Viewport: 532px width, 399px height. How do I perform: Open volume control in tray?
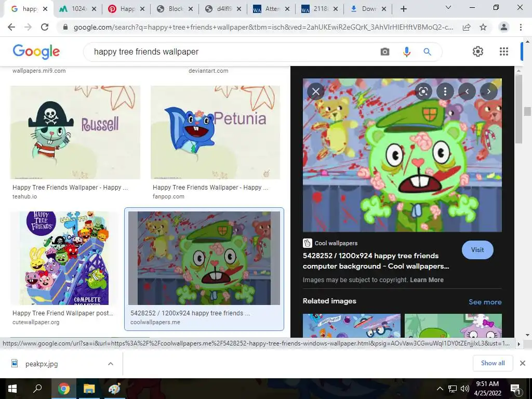[465, 389]
